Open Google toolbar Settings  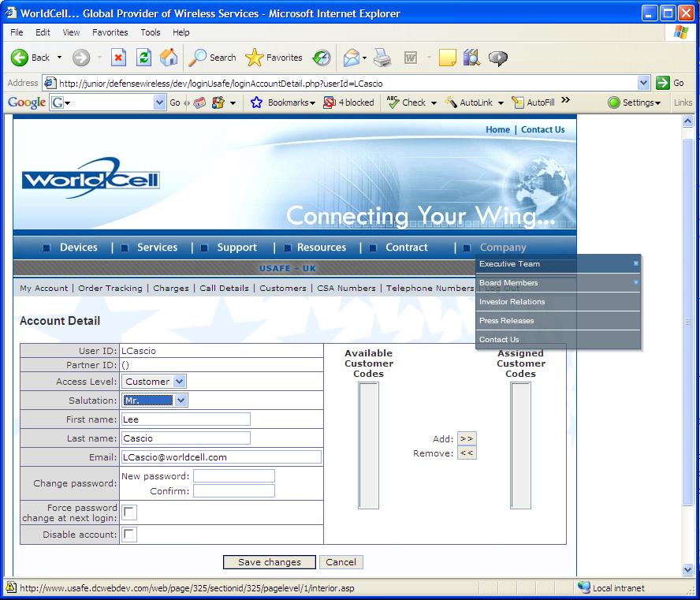634,102
